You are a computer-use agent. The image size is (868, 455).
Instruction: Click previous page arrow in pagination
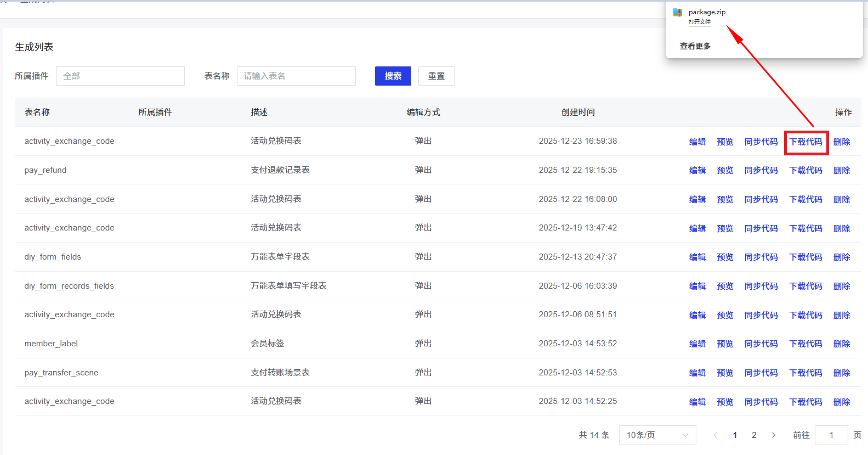point(716,435)
